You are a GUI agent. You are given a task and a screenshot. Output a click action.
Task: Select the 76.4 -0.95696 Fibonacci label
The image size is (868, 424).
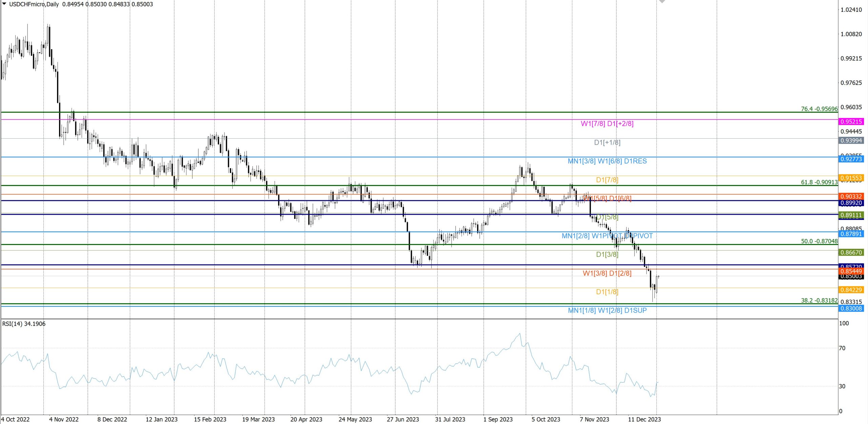tap(819, 109)
